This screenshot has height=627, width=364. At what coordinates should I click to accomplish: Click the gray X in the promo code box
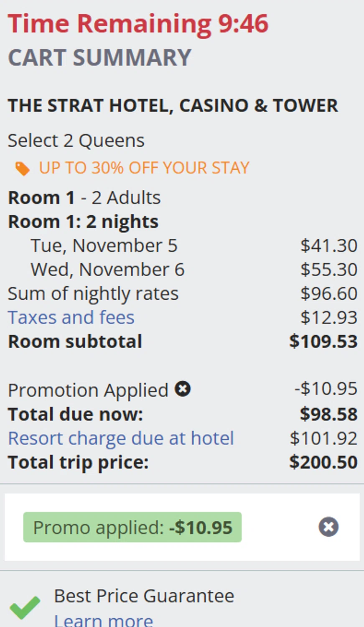(x=328, y=527)
